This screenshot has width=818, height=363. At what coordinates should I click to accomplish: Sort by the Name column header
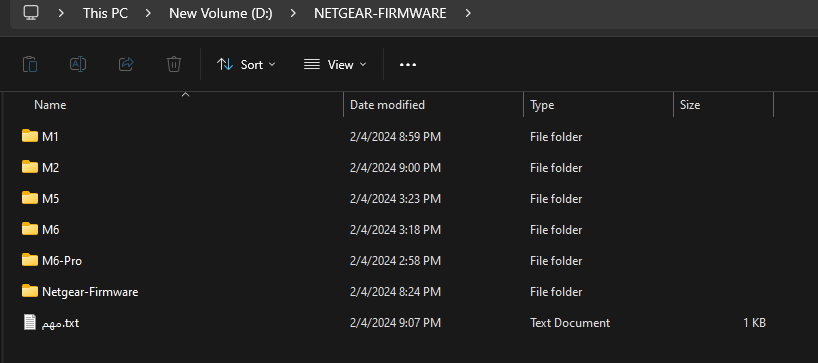[50, 105]
